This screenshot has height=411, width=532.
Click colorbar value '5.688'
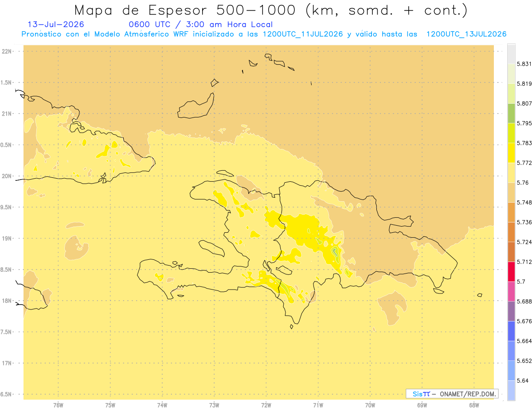tap(524, 301)
